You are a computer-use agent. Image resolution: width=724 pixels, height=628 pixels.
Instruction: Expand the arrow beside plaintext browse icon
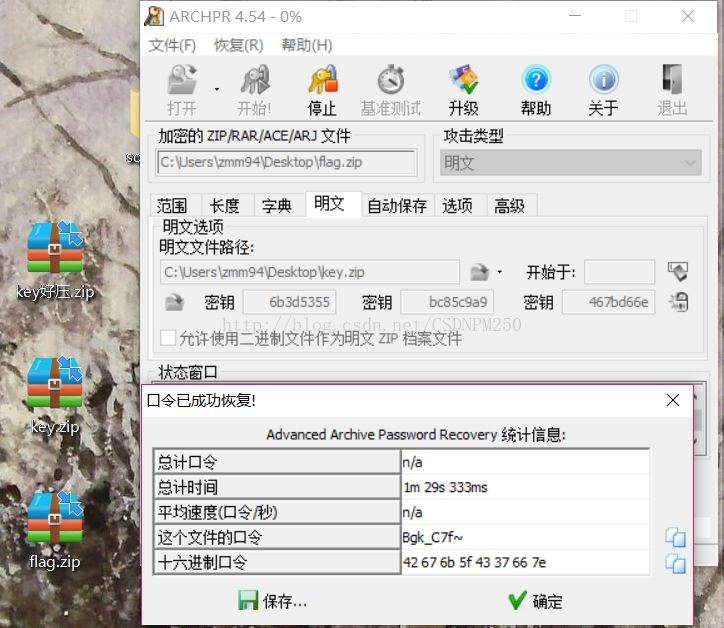click(499, 272)
